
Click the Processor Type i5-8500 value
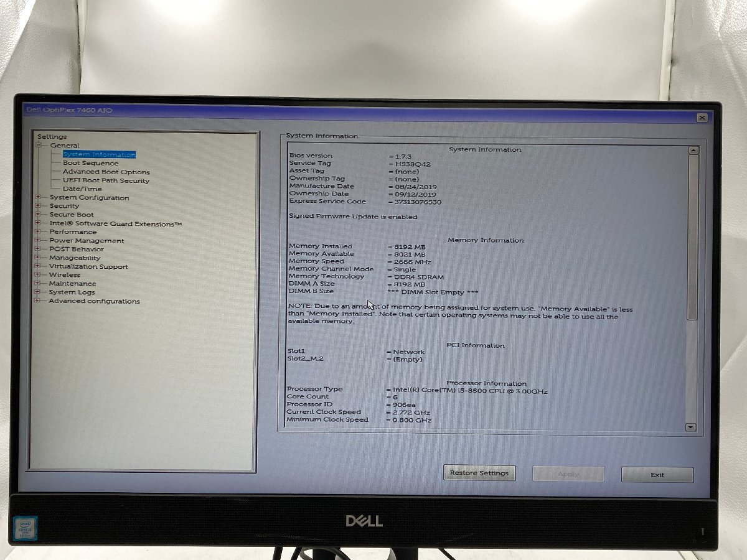(x=470, y=391)
